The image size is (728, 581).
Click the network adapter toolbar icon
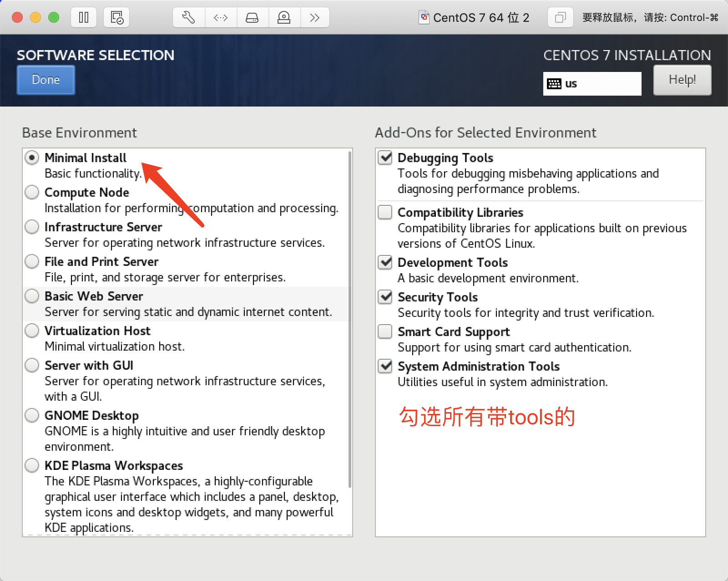pos(221,18)
